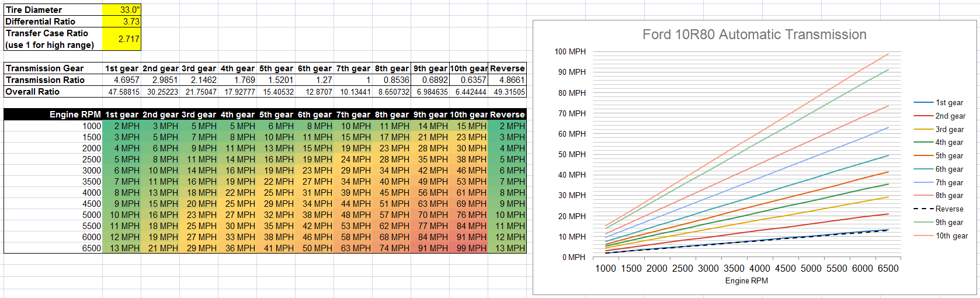980x298 pixels.
Task: Click the 10th gear overall ratio 6.442444
Action: pos(468,92)
